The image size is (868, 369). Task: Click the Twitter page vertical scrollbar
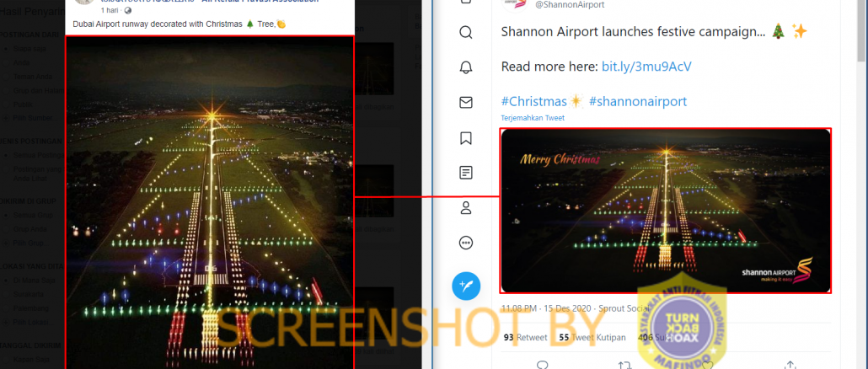862,184
